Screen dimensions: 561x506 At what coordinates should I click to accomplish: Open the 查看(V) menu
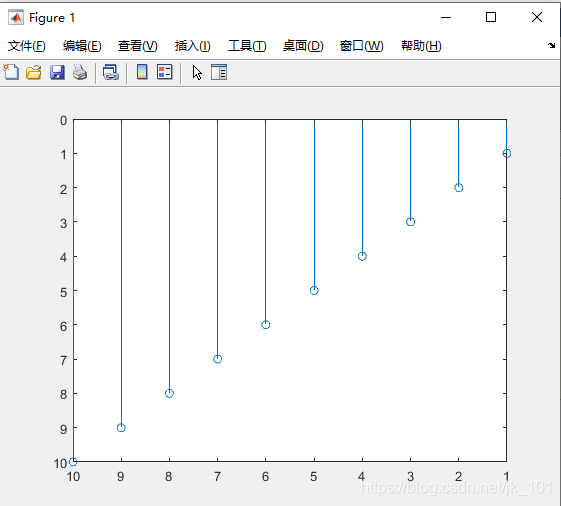tap(138, 46)
